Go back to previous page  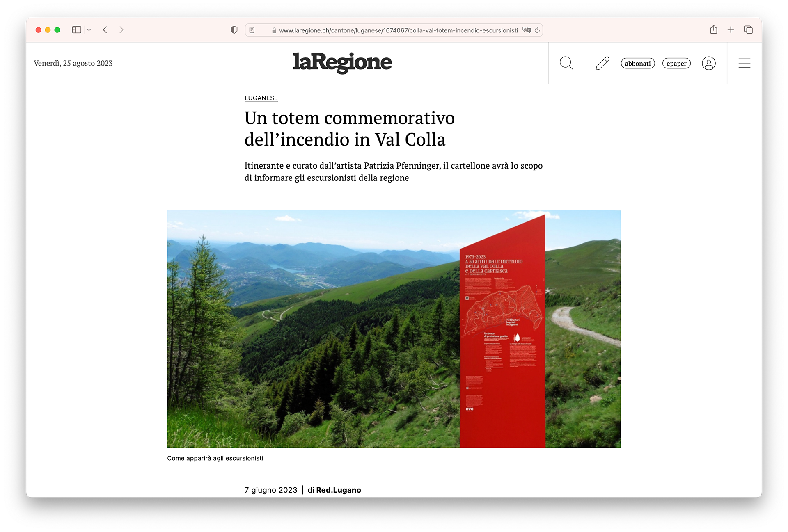tap(105, 30)
